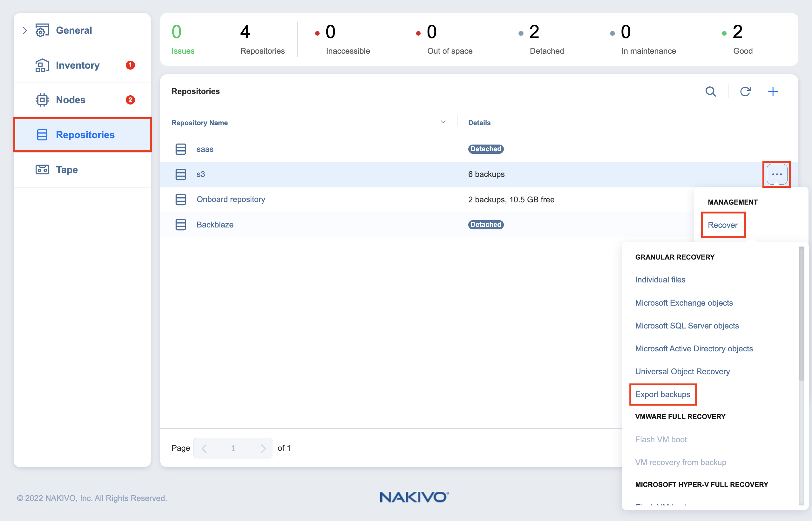Select Recover in the Management menu
The height and width of the screenshot is (521, 812).
pyautogui.click(x=723, y=225)
